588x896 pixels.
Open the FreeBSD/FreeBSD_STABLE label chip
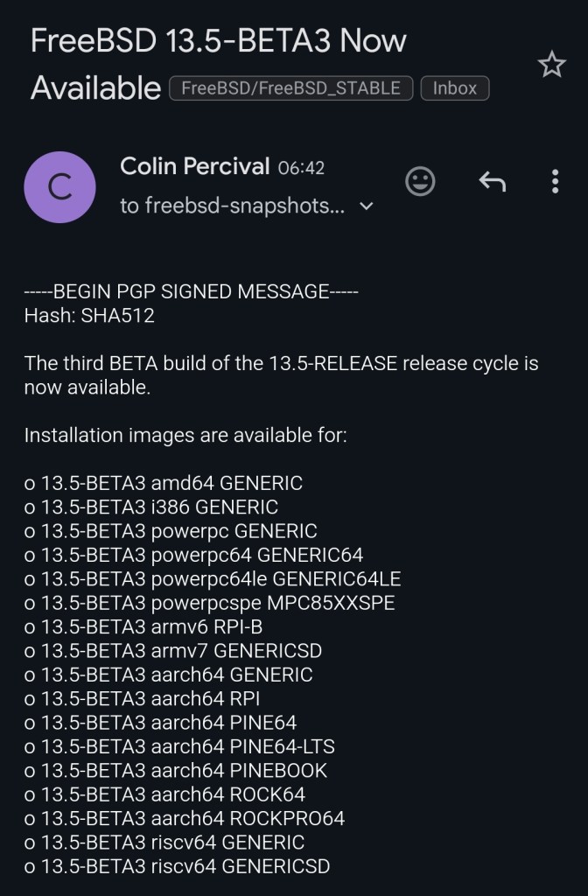coord(290,88)
